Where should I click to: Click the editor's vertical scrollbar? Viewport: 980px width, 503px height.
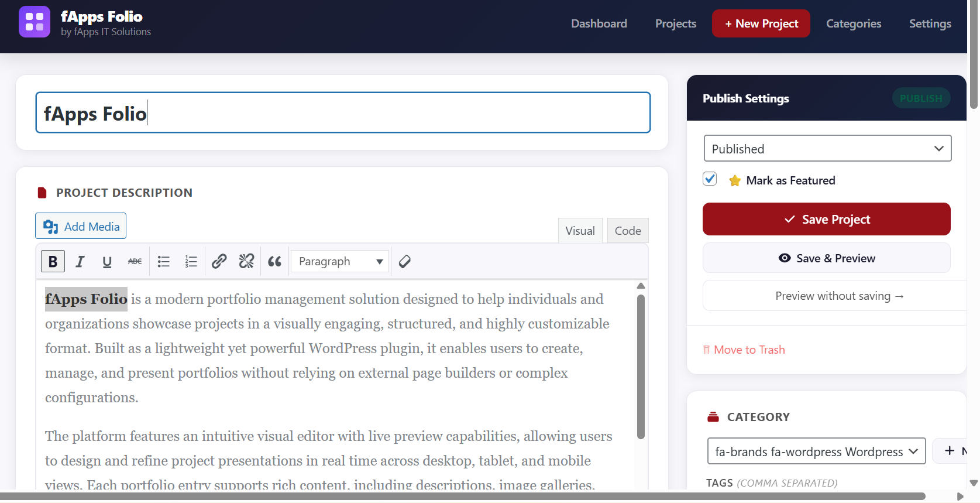point(641,366)
